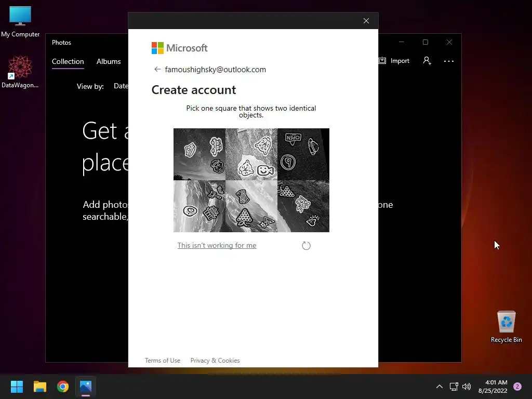Select the top-middle captcha square
This screenshot has height=399, width=532.
(x=251, y=154)
